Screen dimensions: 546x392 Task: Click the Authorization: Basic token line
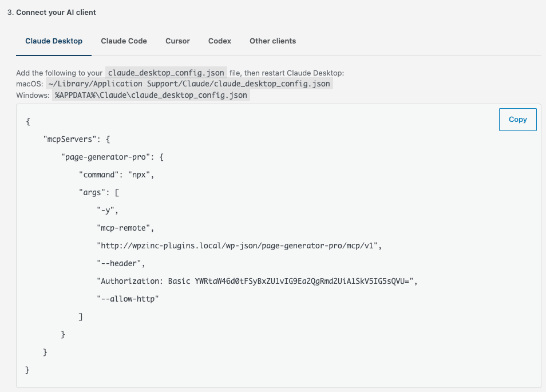coord(257,282)
